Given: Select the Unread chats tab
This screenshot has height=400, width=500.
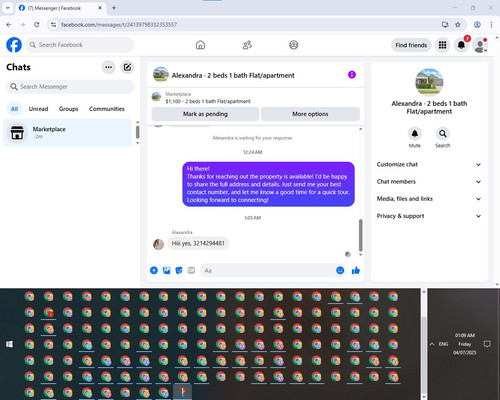Looking at the screenshot, I should coord(38,109).
